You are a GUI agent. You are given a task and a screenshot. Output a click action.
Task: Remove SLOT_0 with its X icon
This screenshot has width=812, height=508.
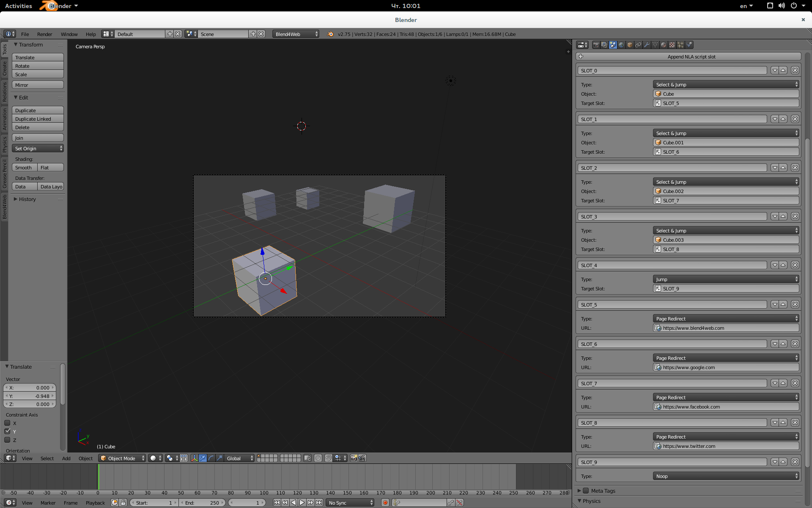pos(795,70)
